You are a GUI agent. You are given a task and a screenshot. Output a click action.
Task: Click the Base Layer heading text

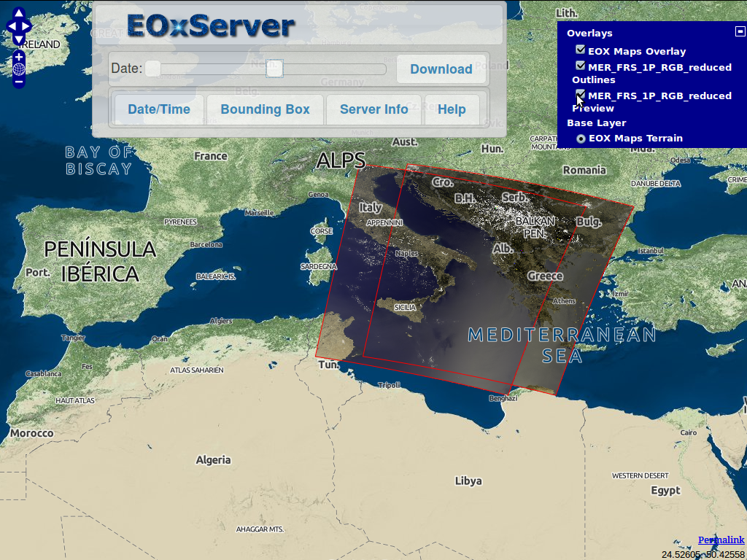[597, 122]
